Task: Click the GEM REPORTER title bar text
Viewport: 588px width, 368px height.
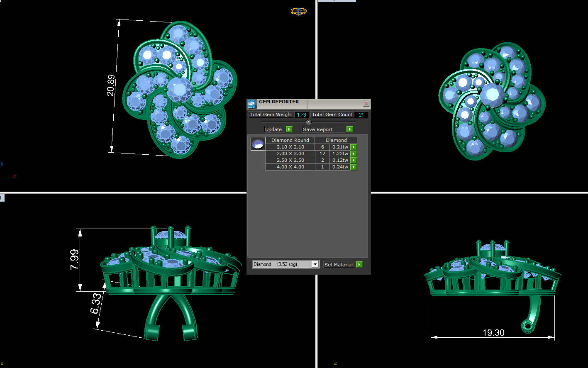Action: click(x=279, y=102)
